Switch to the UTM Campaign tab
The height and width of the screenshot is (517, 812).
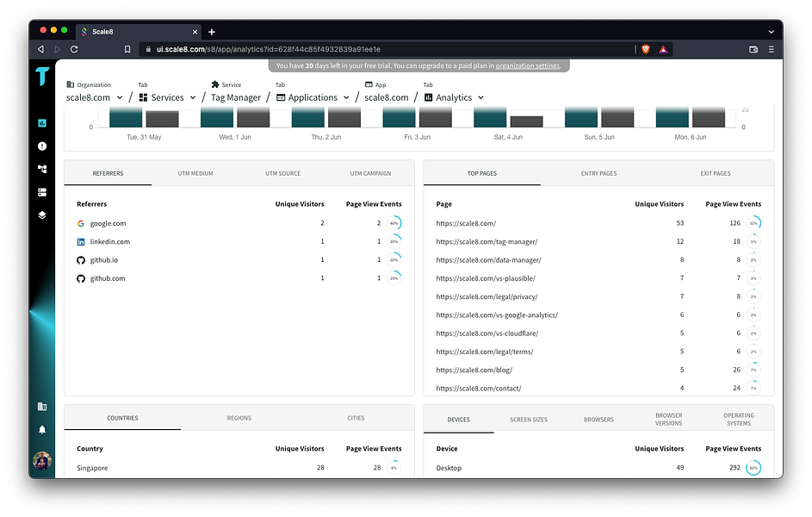click(x=370, y=173)
